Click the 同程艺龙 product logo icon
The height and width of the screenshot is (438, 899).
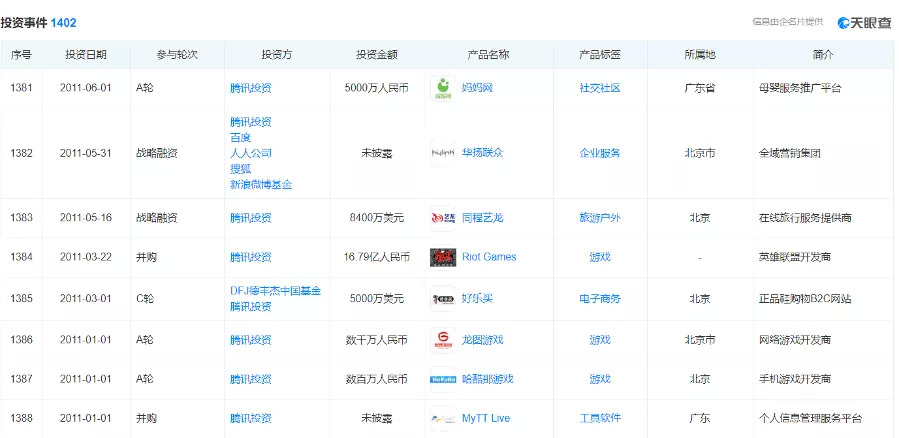[x=443, y=218]
